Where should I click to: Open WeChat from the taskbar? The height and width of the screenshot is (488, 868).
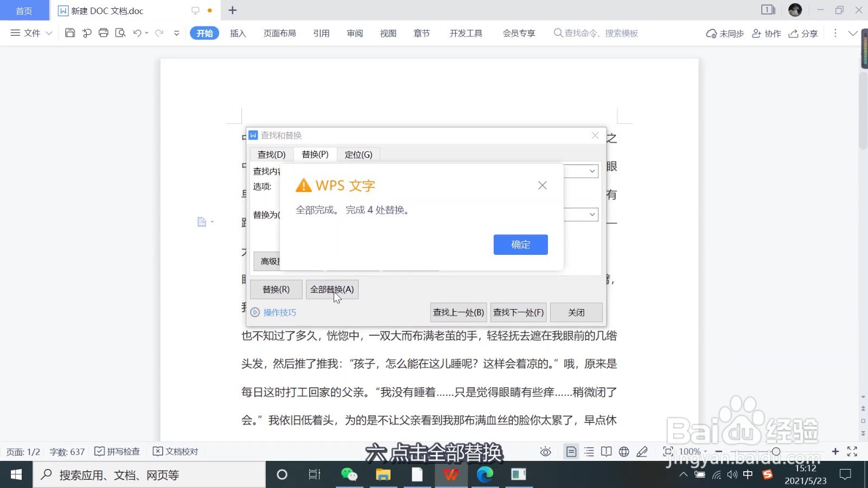pos(349,474)
